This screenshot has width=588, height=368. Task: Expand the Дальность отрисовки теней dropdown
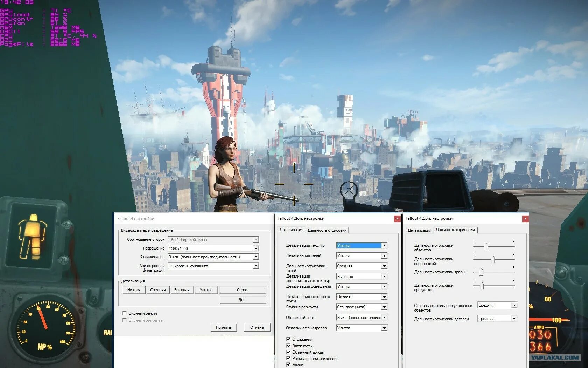[362, 266]
